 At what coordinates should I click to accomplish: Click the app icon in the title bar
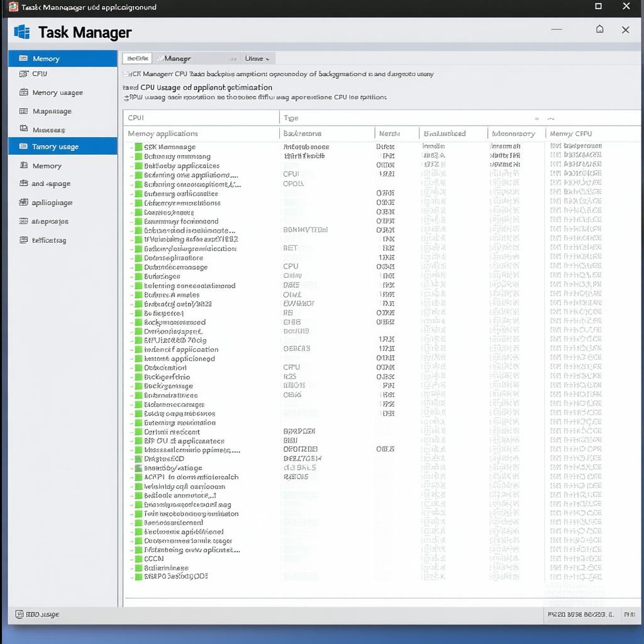click(x=13, y=7)
